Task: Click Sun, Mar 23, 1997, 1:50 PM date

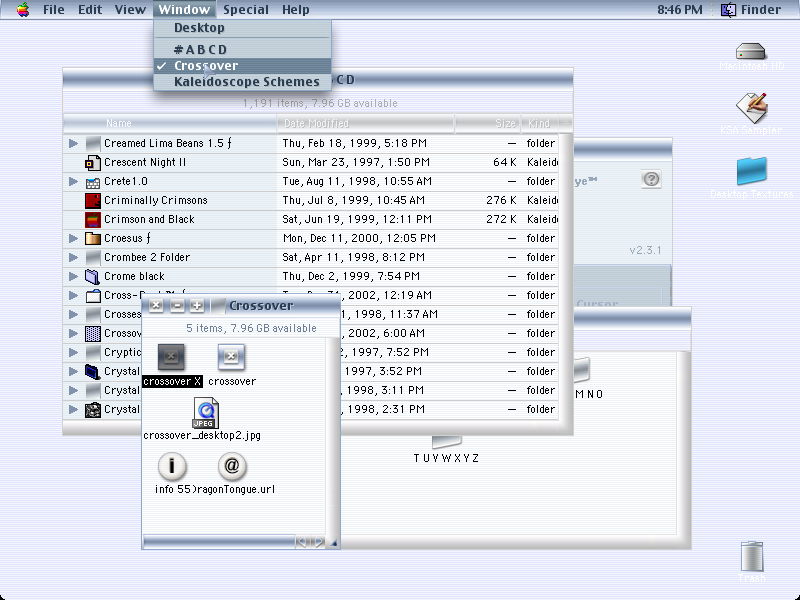Action: click(x=356, y=162)
